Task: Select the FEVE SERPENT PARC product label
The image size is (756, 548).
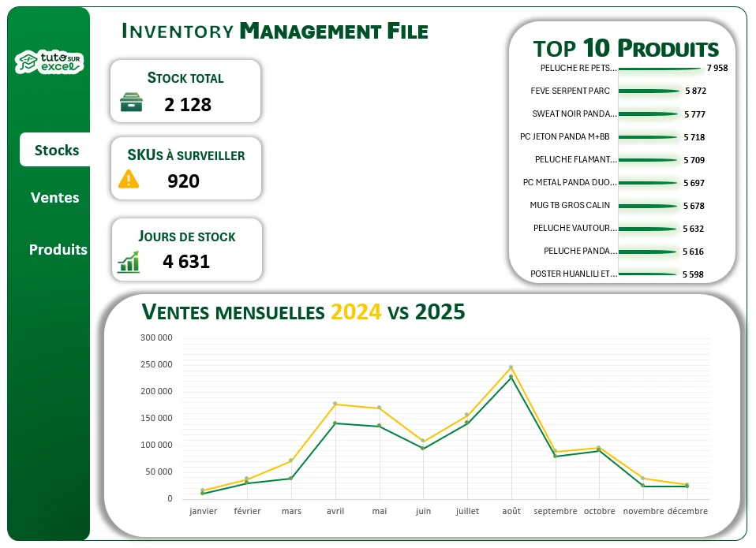Action: click(x=571, y=91)
